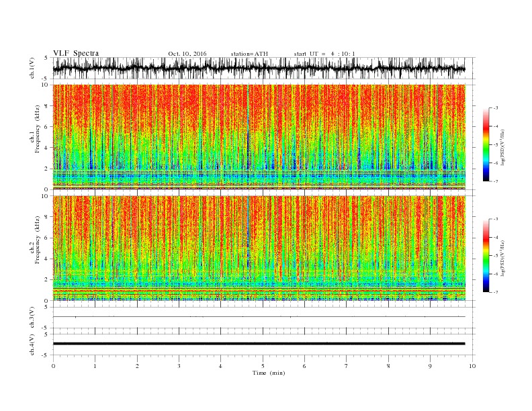Click the "ch.1(V)" axis label

click(32, 68)
